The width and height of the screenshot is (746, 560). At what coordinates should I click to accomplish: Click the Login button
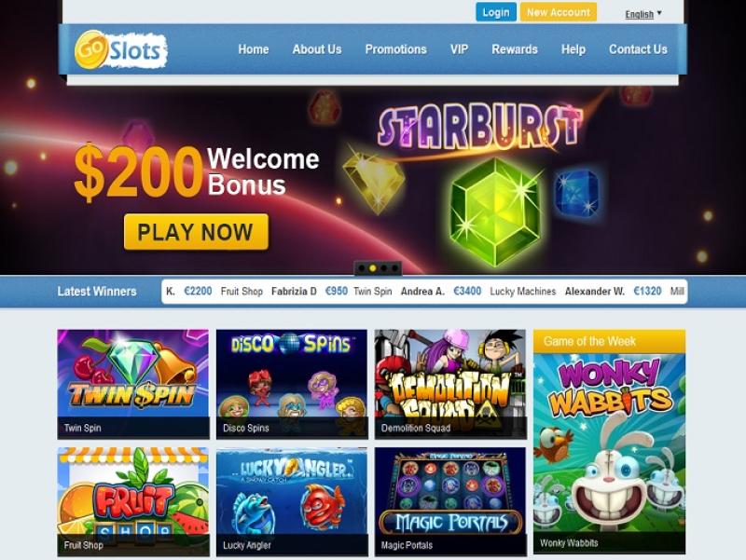click(x=496, y=12)
